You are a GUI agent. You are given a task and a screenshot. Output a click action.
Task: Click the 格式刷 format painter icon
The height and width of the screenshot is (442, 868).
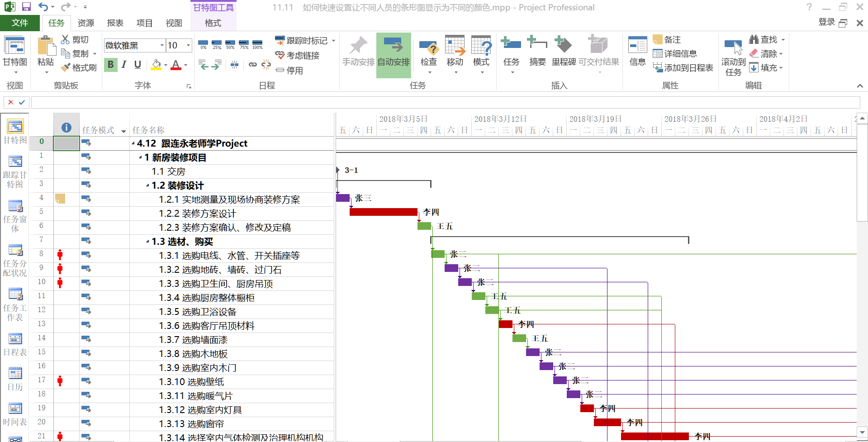coord(79,68)
